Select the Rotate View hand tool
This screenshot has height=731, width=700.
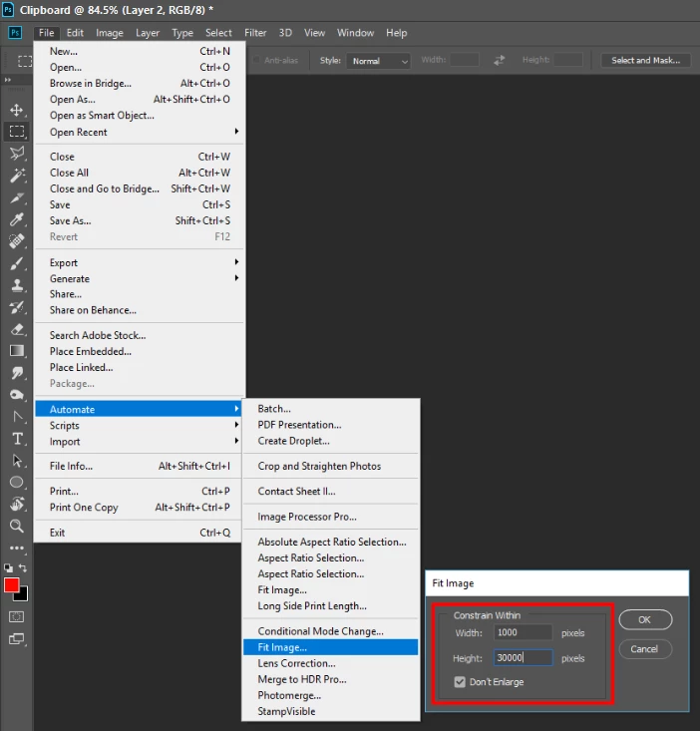click(17, 504)
